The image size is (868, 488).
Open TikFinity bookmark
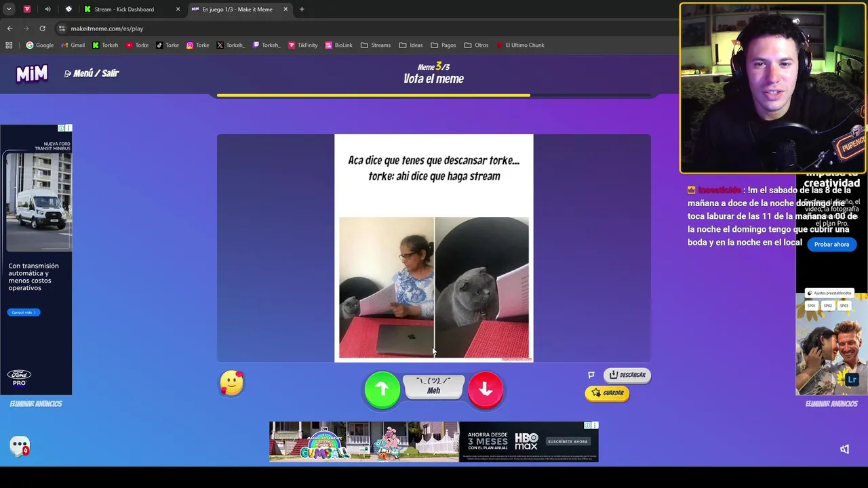click(302, 45)
